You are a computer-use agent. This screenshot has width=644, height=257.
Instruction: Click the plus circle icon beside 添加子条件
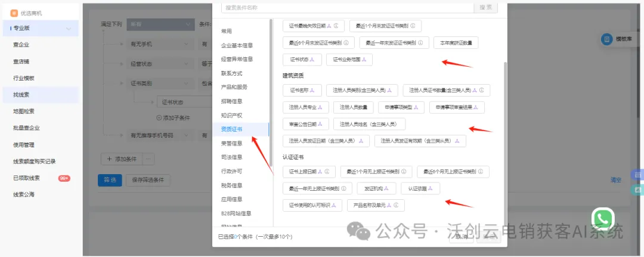tap(159, 117)
